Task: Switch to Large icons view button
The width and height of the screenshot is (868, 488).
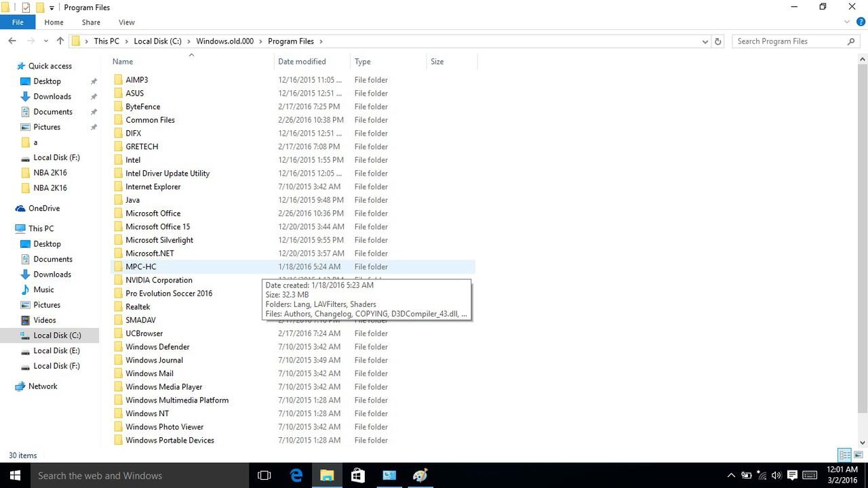Action: coord(859,455)
